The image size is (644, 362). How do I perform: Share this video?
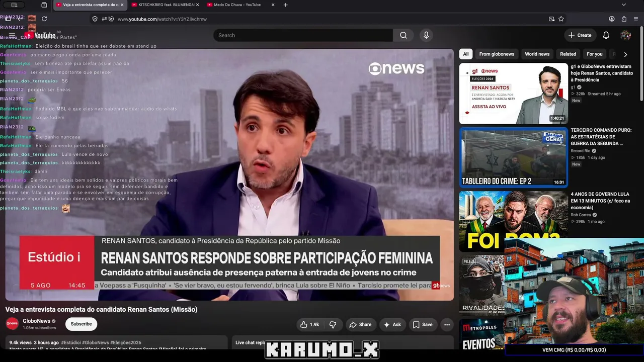(x=360, y=325)
